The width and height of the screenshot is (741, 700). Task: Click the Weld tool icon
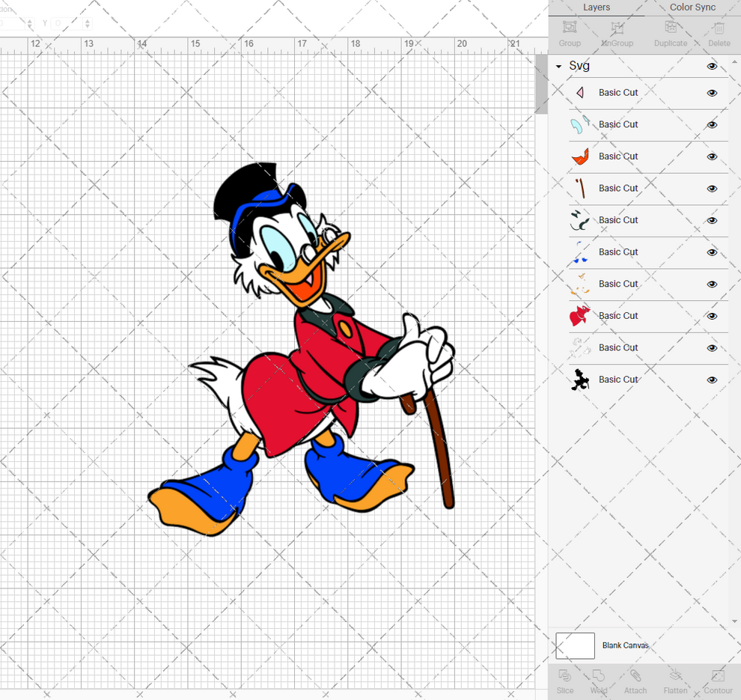[x=599, y=681]
